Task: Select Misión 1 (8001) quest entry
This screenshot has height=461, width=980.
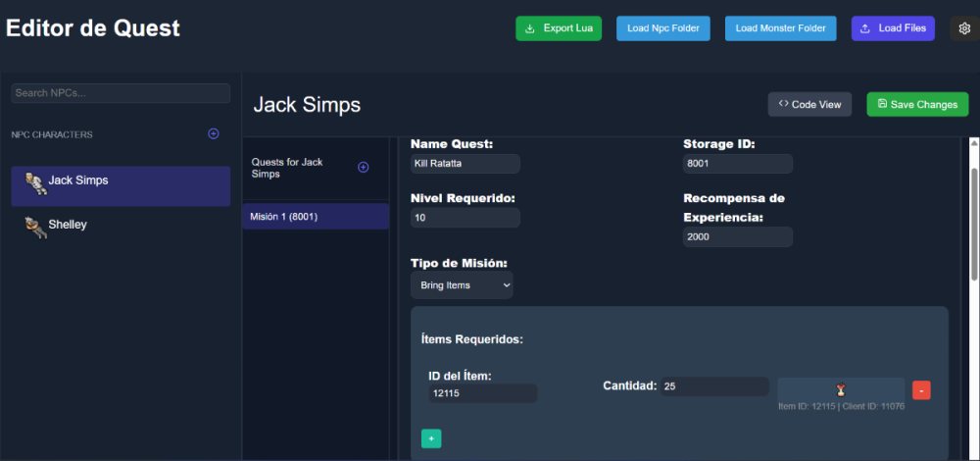Action: 315,217
